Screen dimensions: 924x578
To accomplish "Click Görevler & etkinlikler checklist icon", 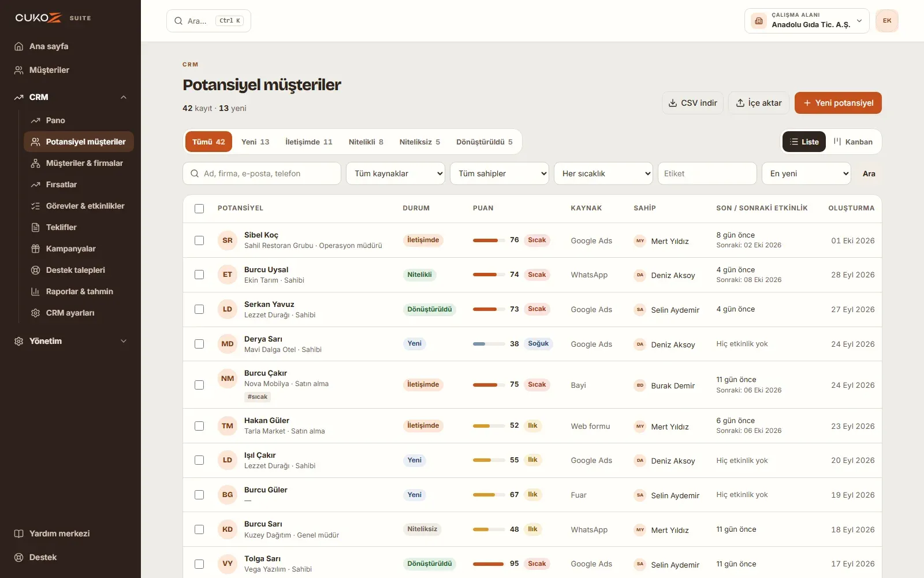I will [x=35, y=206].
